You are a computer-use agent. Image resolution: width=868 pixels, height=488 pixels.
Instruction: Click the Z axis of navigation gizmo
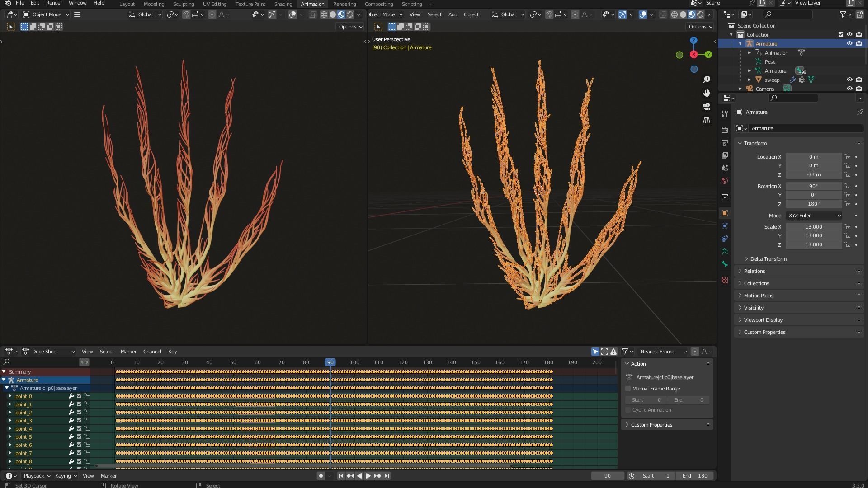pyautogui.click(x=693, y=40)
